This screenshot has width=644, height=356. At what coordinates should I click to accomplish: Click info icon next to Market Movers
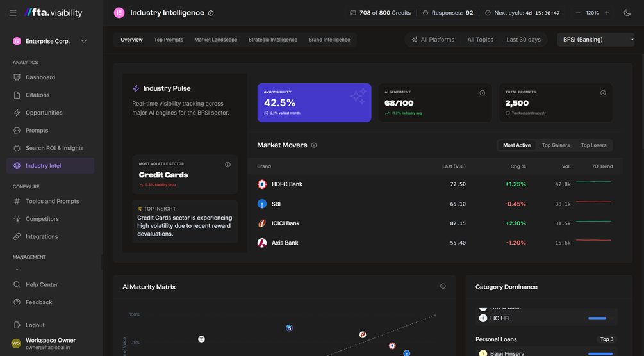pyautogui.click(x=314, y=145)
